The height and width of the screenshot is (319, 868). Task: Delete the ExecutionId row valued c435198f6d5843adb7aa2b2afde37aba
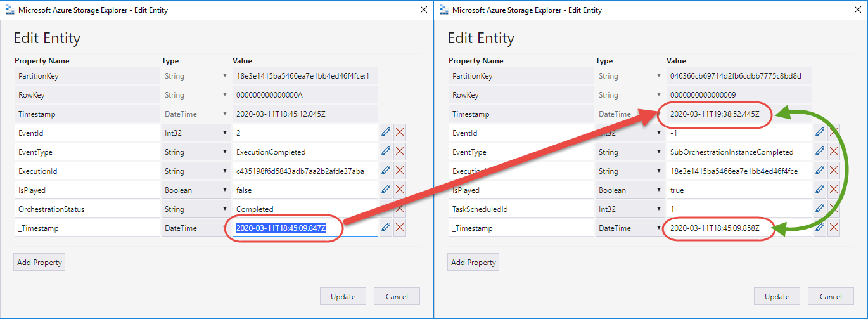point(400,171)
